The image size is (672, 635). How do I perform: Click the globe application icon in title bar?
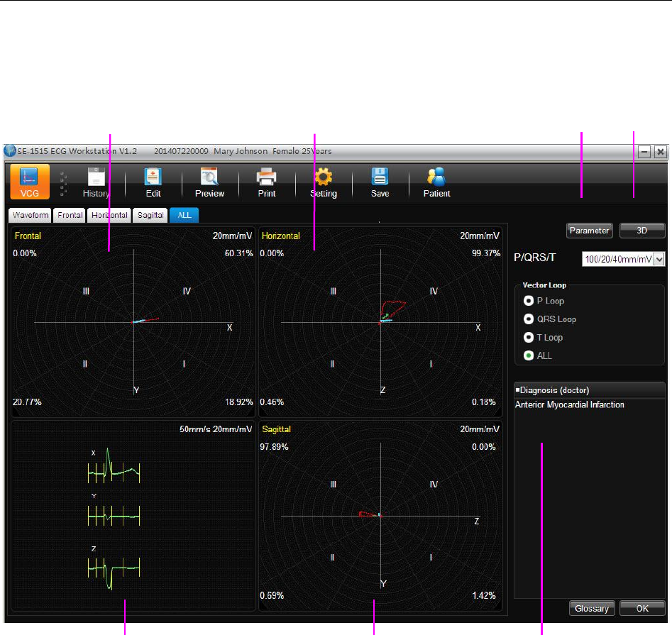pyautogui.click(x=10, y=151)
